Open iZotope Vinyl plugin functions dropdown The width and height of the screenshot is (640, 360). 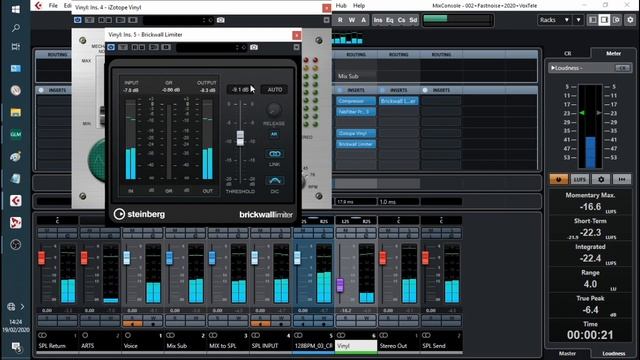coord(327,20)
